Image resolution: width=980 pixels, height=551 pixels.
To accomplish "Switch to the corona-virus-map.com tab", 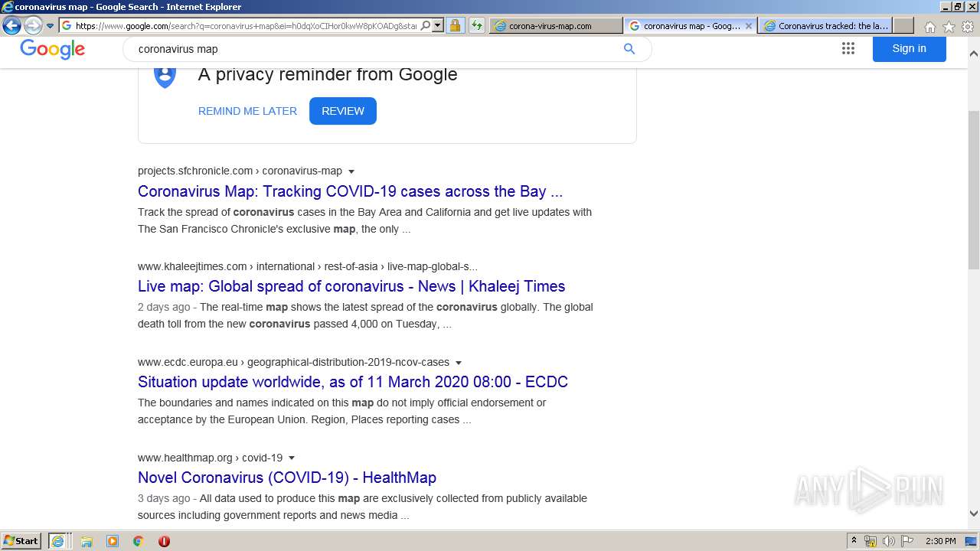I will pyautogui.click(x=556, y=25).
